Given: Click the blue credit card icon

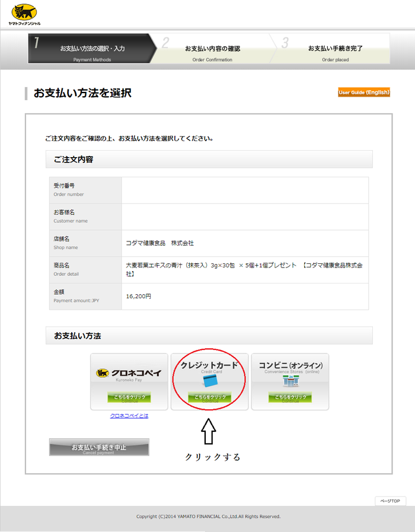Looking at the screenshot, I should 210,381.
